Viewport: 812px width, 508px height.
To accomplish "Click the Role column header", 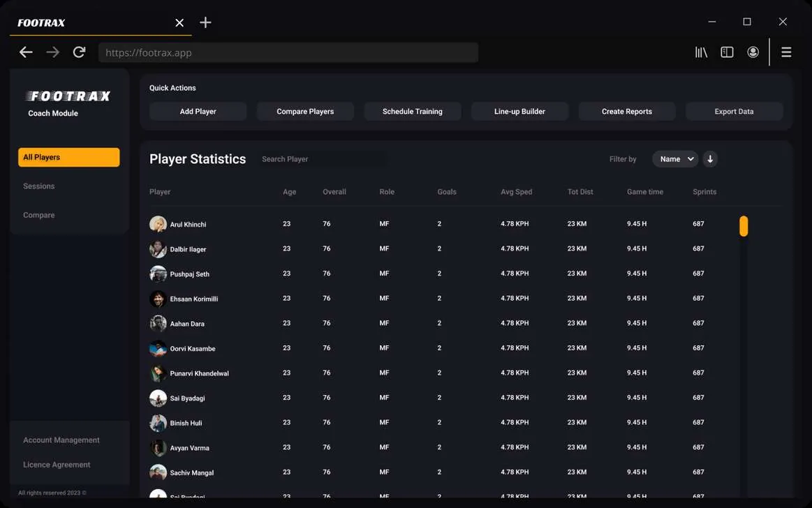I will (387, 192).
